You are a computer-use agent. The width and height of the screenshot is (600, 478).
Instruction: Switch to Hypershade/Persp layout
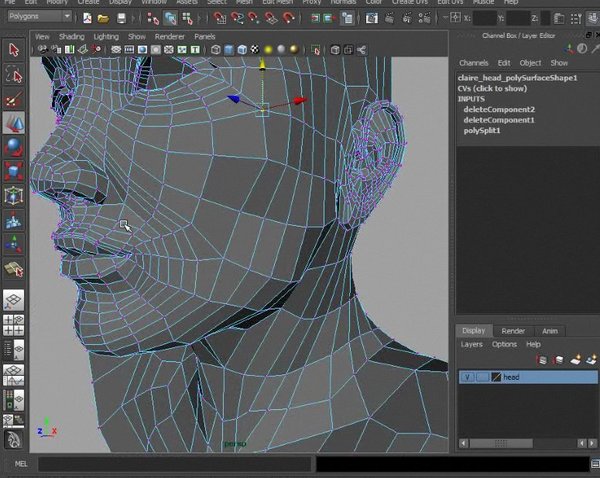14,400
